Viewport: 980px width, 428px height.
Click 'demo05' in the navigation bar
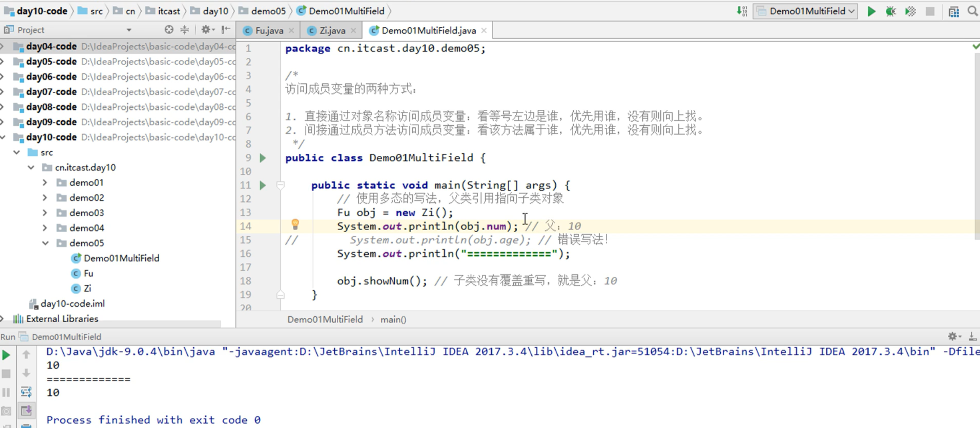pyautogui.click(x=263, y=11)
